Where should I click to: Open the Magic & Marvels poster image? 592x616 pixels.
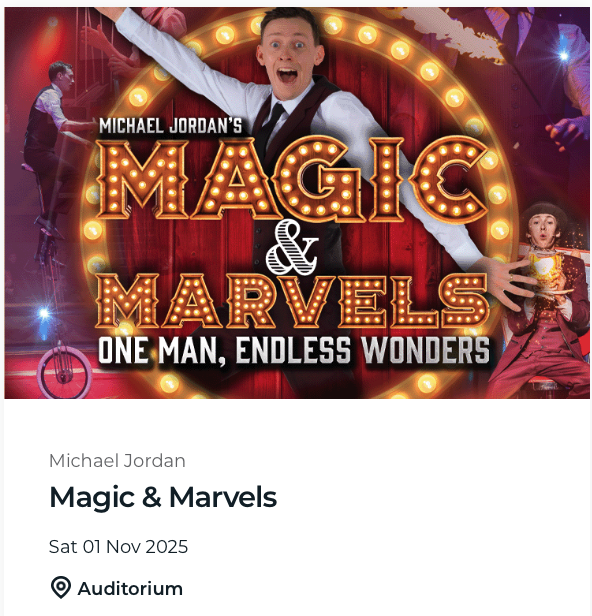[297, 203]
